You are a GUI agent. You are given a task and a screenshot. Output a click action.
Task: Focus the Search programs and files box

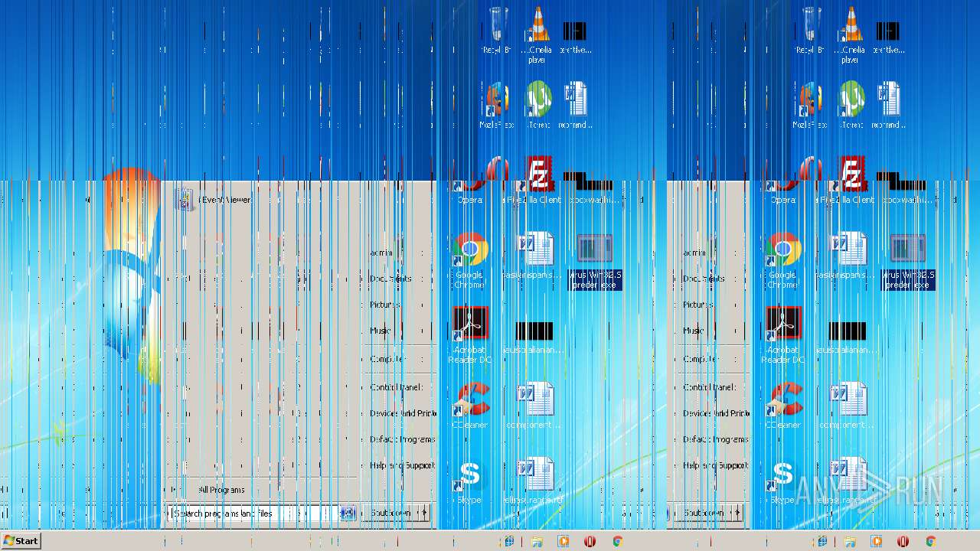(253, 514)
